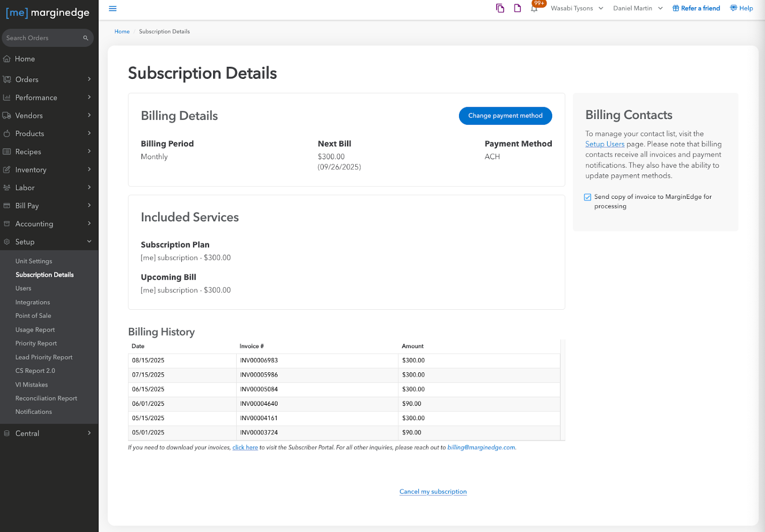Viewport: 765px width, 532px height.
Task: Uncheck Send copy of invoice checkbox
Action: (x=588, y=197)
